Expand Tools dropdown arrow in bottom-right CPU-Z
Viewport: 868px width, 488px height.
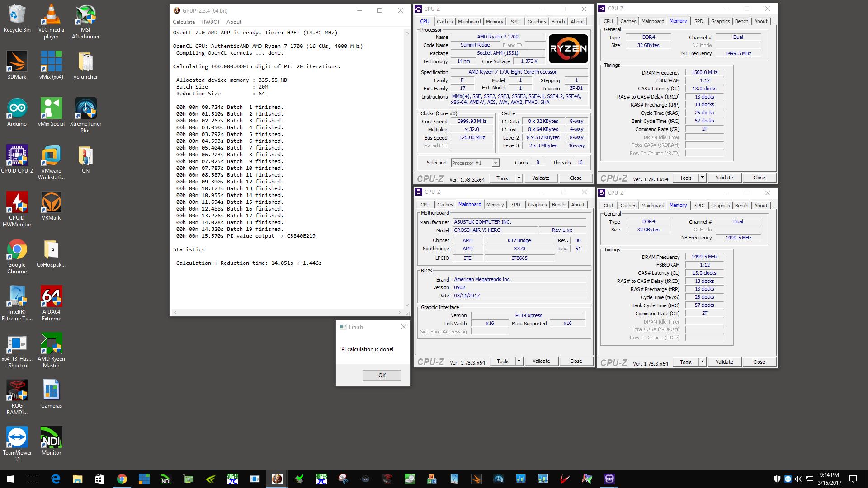coord(702,362)
